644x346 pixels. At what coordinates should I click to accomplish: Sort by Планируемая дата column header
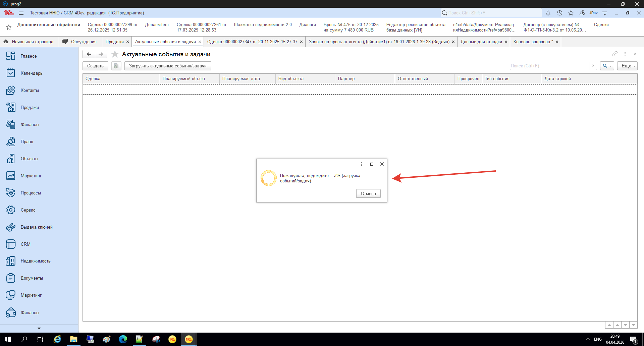pyautogui.click(x=241, y=79)
